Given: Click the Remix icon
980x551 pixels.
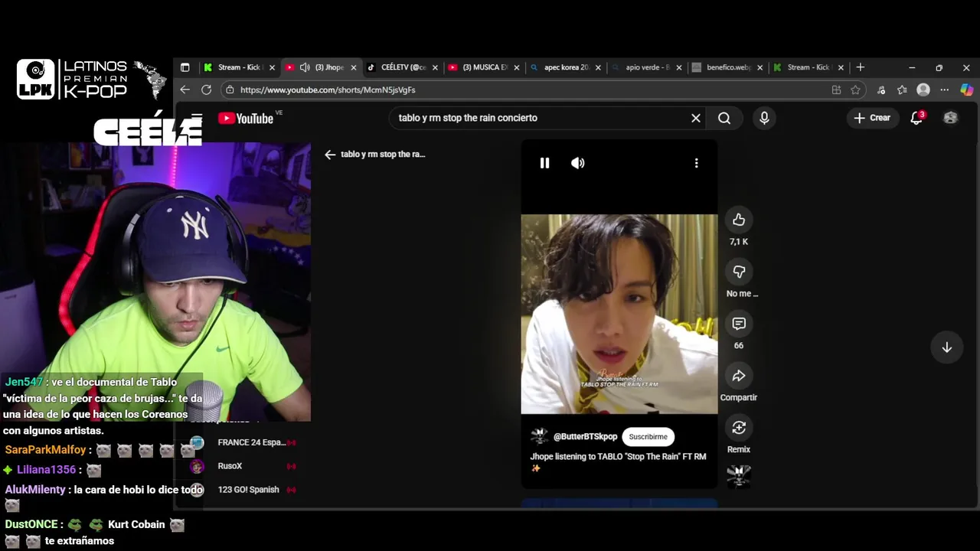Looking at the screenshot, I should coord(739,428).
